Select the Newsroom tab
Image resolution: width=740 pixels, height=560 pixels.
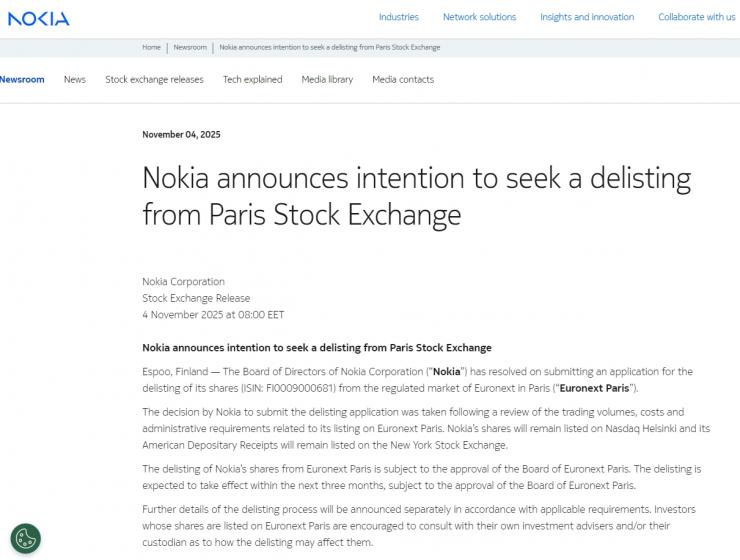pyautogui.click(x=22, y=79)
